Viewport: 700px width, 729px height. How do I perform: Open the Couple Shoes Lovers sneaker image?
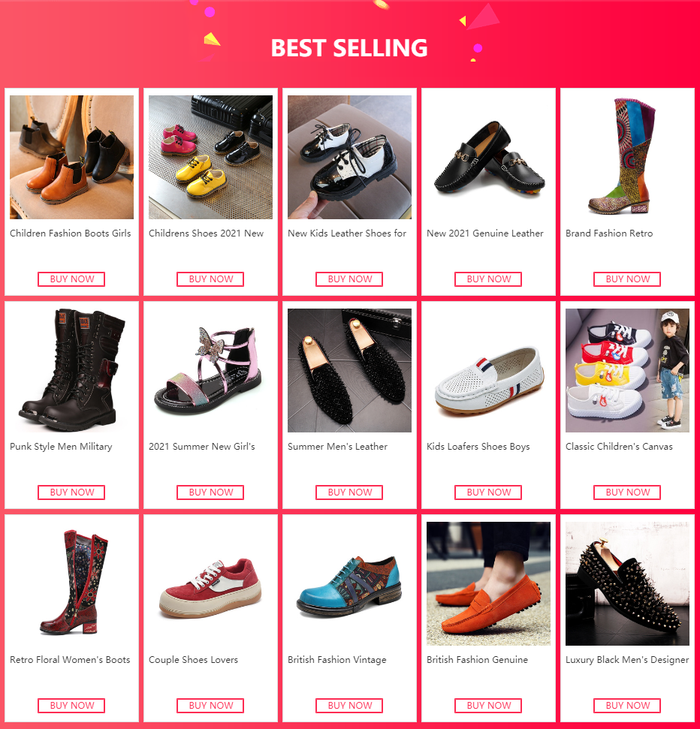tap(210, 583)
